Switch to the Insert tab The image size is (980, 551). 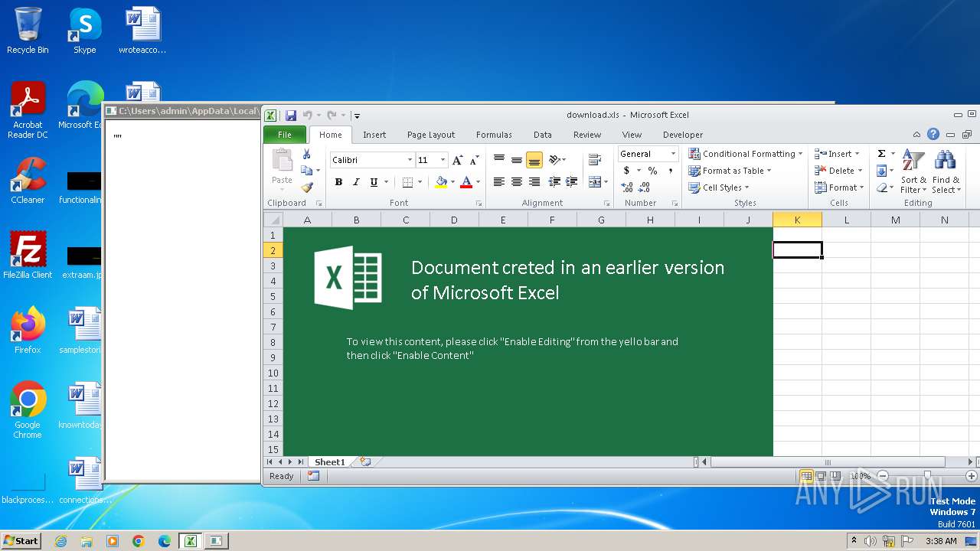click(374, 135)
